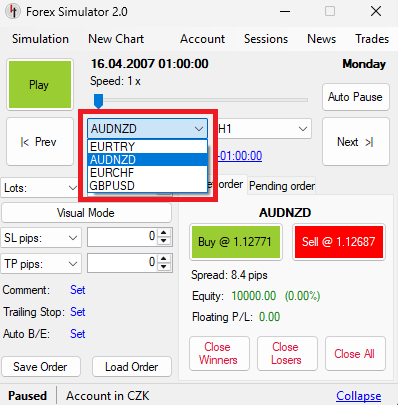Increase TP pips with up arrow

pyautogui.click(x=164, y=259)
